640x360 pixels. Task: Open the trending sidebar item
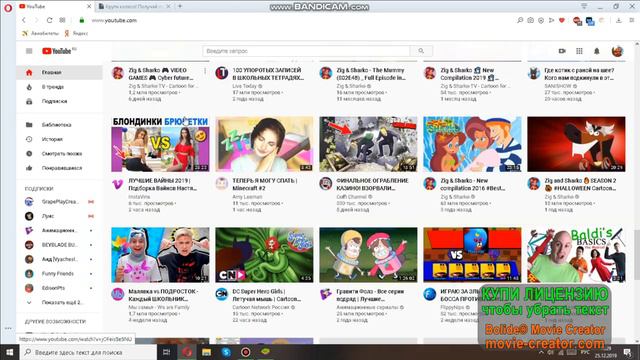[59, 87]
